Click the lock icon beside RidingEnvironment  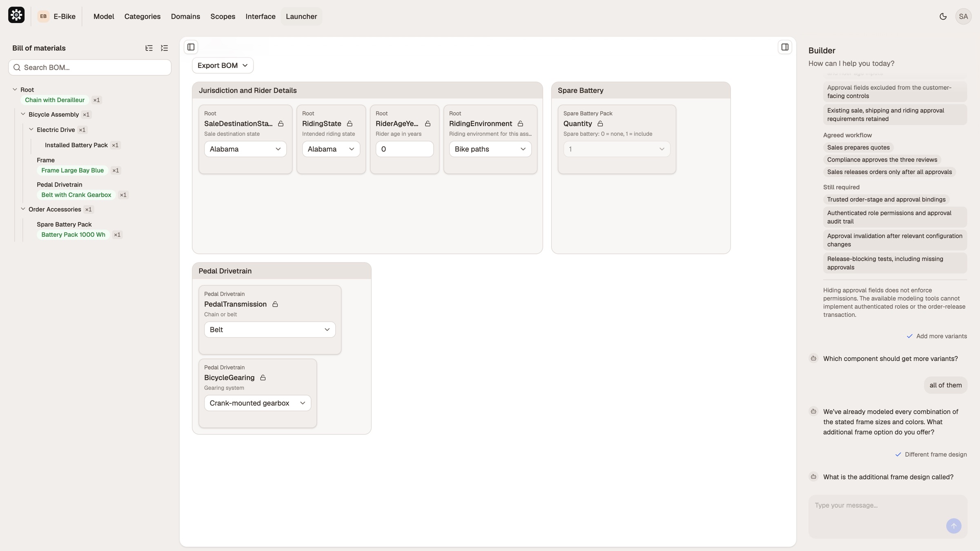point(520,124)
